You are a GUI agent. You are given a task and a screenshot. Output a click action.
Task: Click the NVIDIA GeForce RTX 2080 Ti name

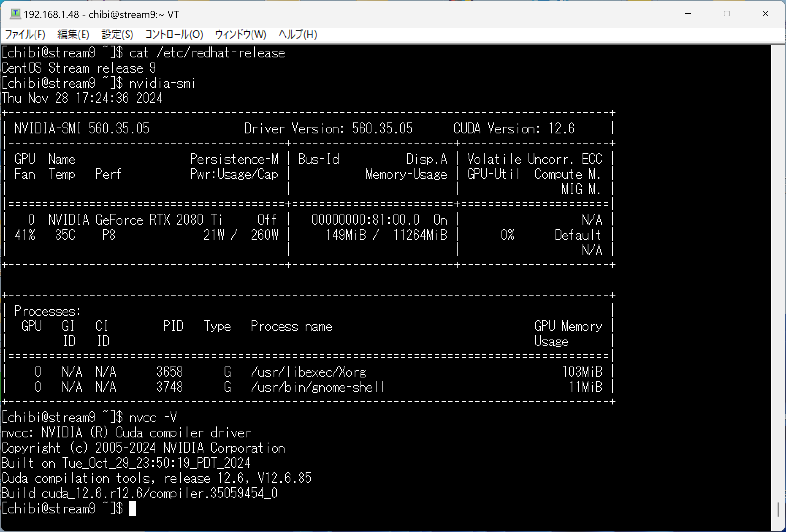(135, 220)
